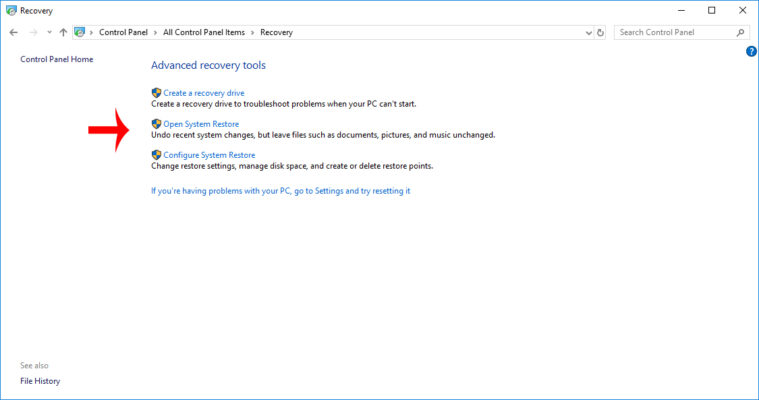The image size is (759, 400).
Task: Open the recent locations dropdown arrow
Action: [48, 32]
